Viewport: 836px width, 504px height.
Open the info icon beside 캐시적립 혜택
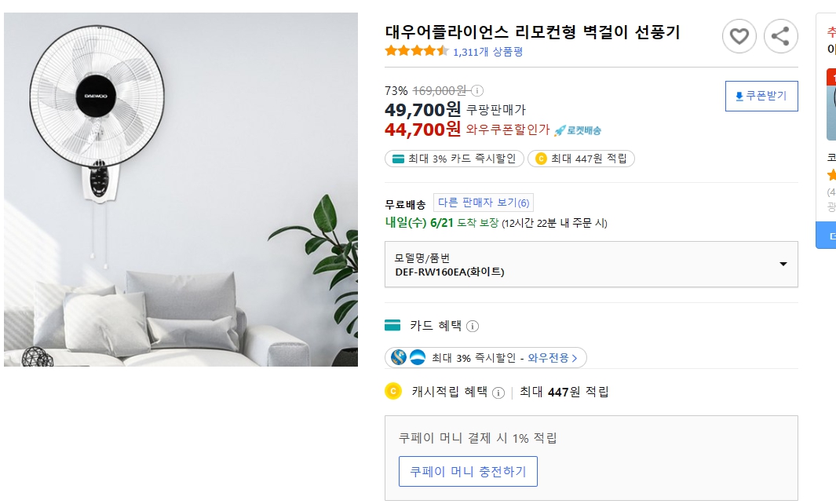(498, 392)
